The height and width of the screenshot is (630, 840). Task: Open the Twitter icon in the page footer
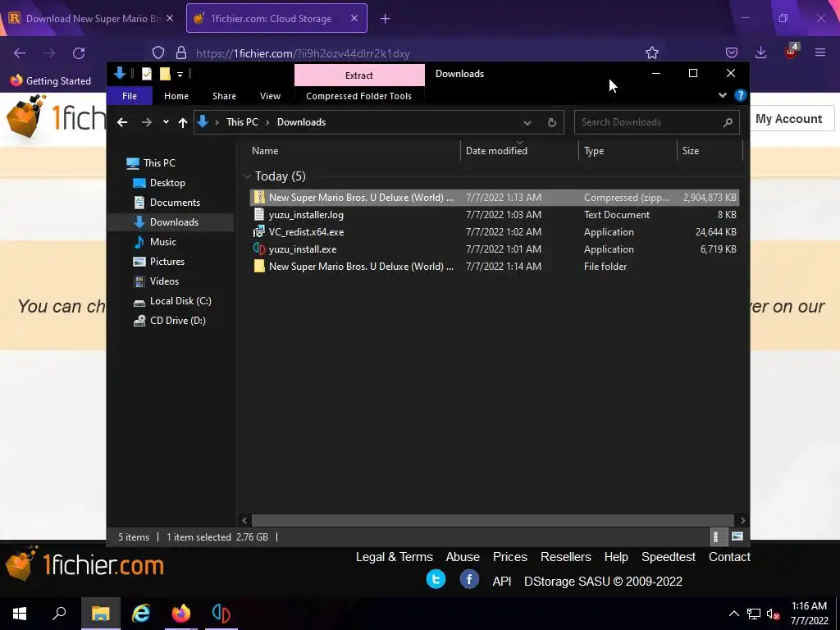[436, 580]
